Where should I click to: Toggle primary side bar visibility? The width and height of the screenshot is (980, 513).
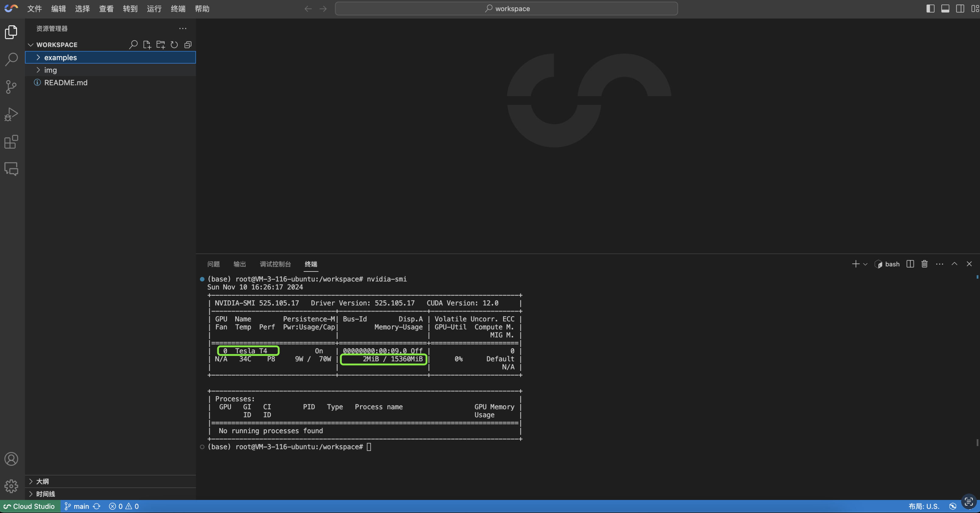click(x=931, y=9)
